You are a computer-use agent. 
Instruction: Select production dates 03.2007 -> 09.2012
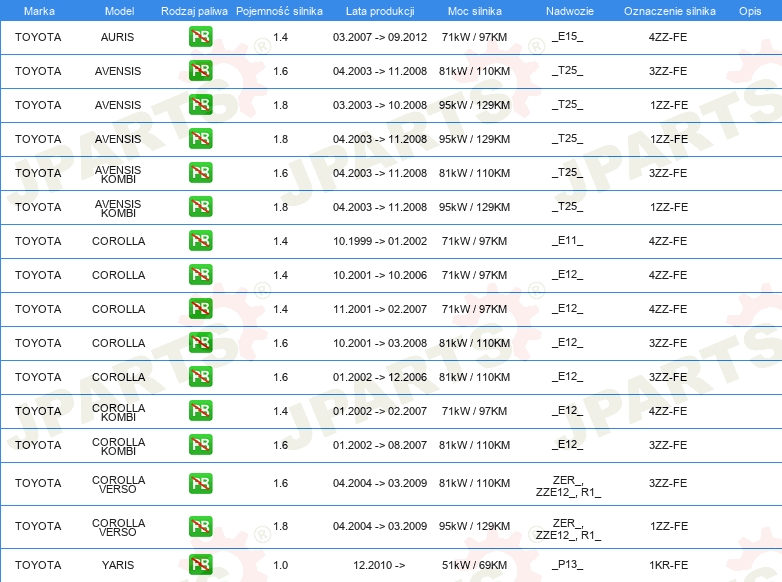pos(380,37)
